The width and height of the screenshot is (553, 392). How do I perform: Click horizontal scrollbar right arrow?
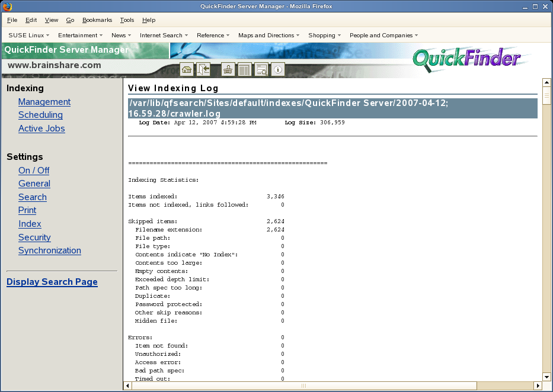click(538, 385)
